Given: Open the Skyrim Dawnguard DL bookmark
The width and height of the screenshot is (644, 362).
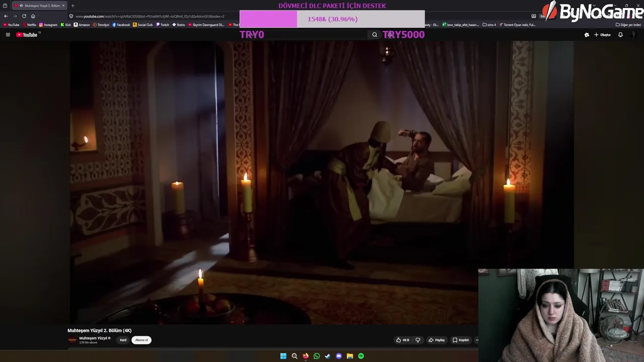Looking at the screenshot, I should [206, 25].
